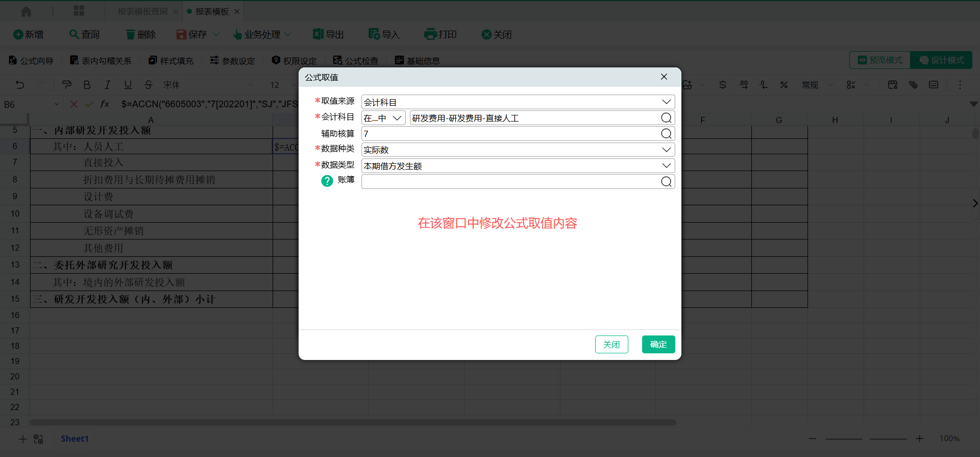Click the zoom slider at bottom right

(x=866, y=439)
